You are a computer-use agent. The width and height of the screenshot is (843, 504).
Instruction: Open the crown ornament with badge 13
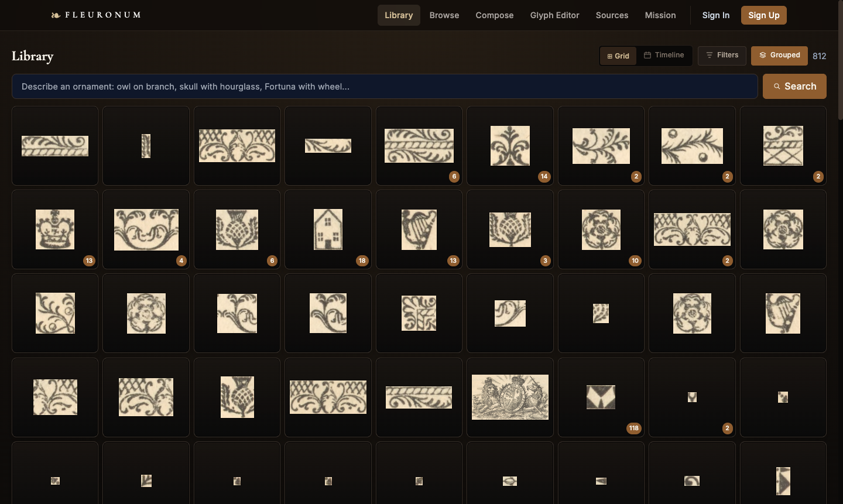tap(55, 229)
